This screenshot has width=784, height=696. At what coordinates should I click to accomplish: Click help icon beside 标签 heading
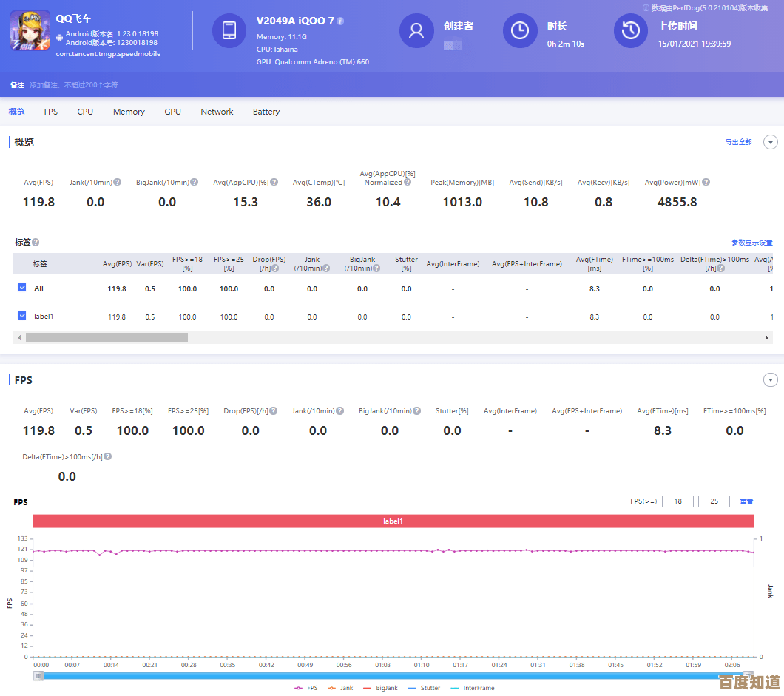click(36, 243)
